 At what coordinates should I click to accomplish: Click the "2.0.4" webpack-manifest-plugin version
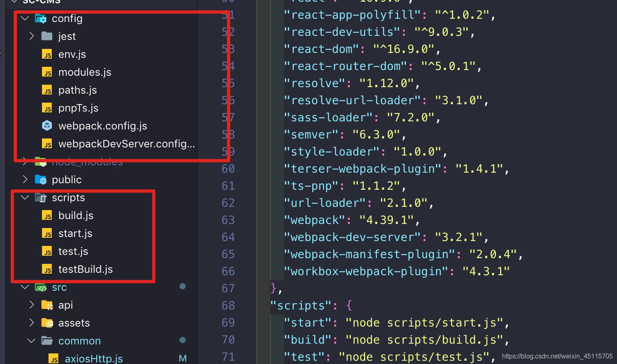(493, 254)
